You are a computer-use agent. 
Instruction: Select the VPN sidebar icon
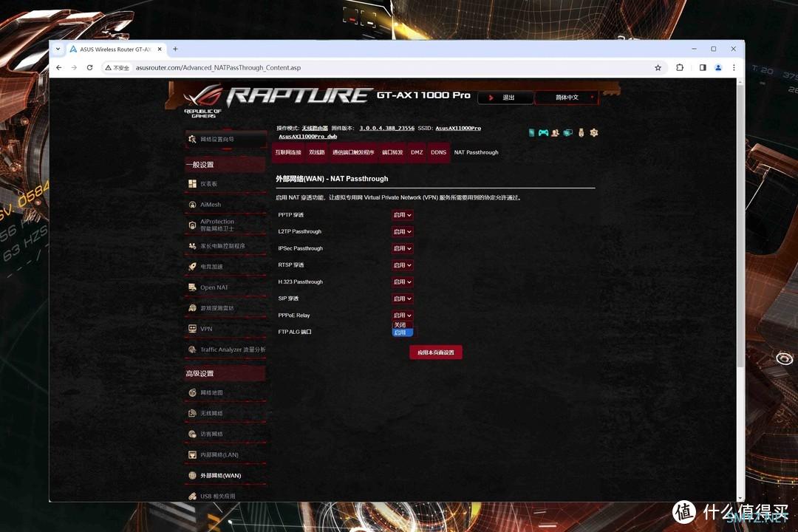coord(192,329)
